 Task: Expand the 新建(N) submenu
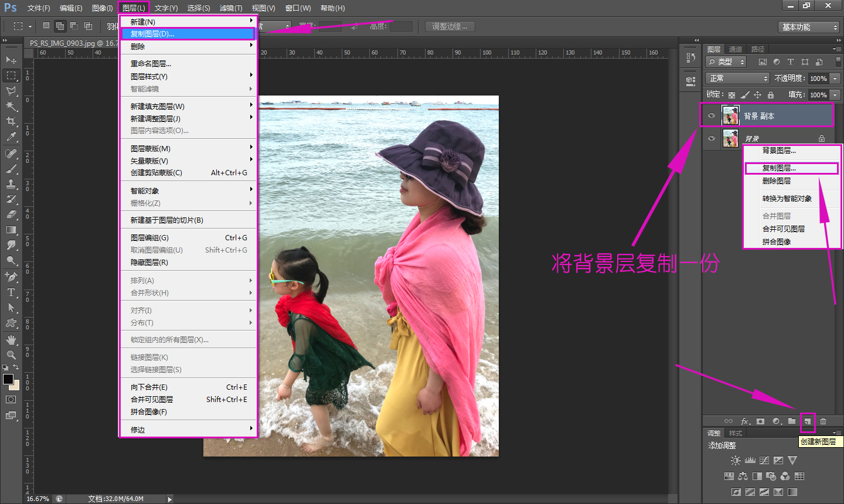[x=188, y=21]
